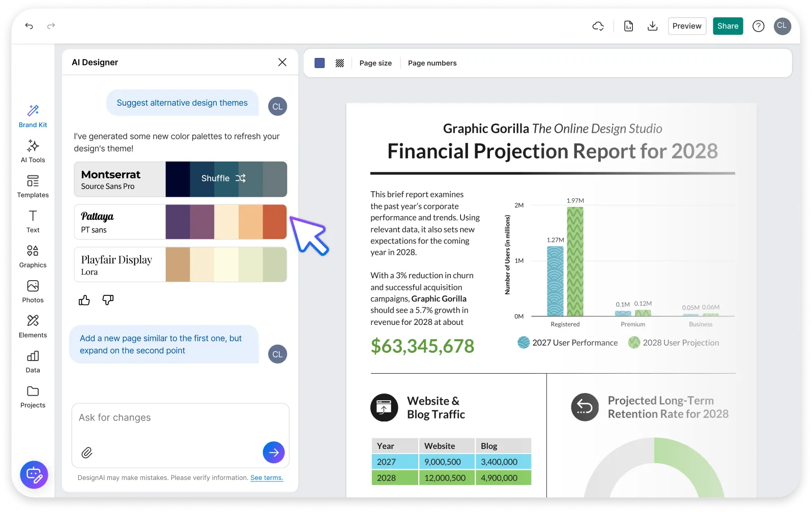Click the 9,000,500 table cell

pos(447,462)
